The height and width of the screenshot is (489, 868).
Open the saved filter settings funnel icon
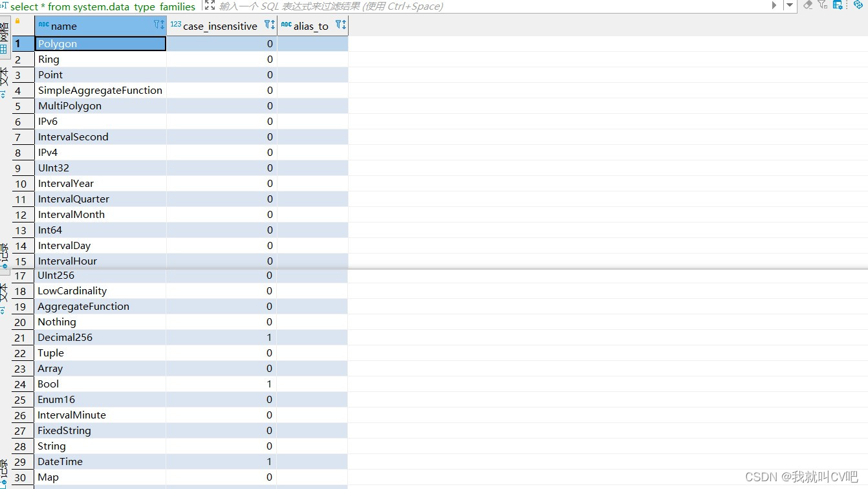coord(823,5)
